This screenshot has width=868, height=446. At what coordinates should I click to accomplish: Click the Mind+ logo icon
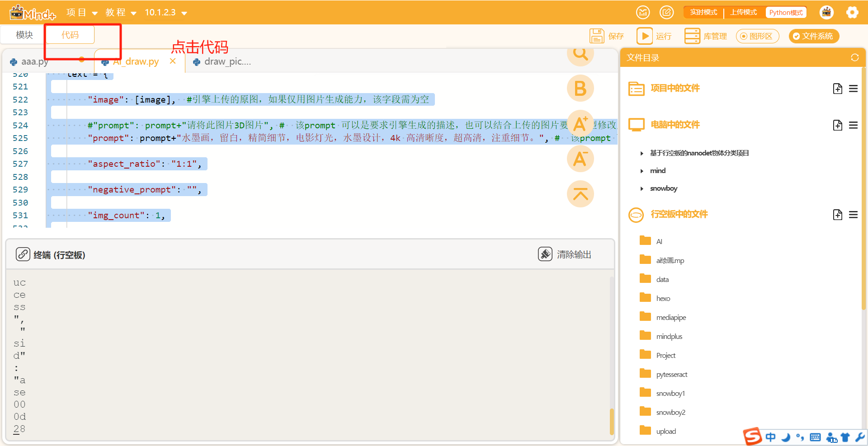click(x=33, y=13)
